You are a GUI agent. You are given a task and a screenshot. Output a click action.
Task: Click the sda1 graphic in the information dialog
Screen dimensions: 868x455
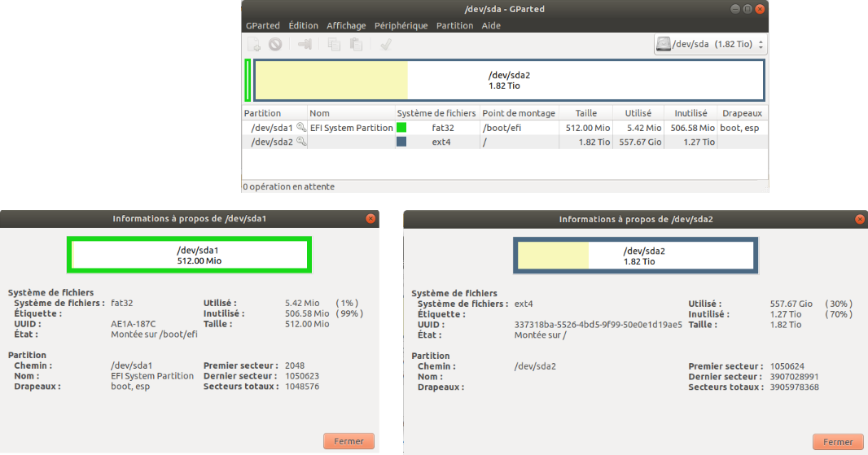(190, 255)
